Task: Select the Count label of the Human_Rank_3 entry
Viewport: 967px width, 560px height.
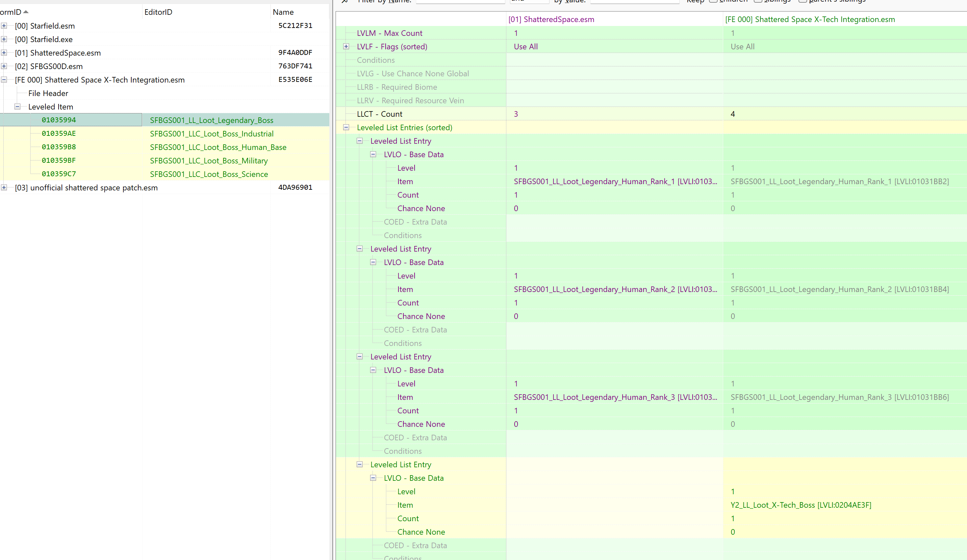Action: tap(408, 410)
